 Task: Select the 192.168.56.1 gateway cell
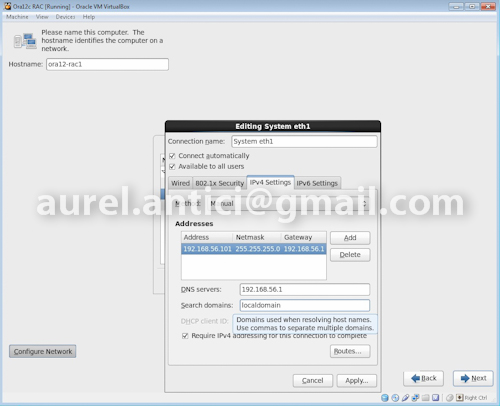[304, 249]
